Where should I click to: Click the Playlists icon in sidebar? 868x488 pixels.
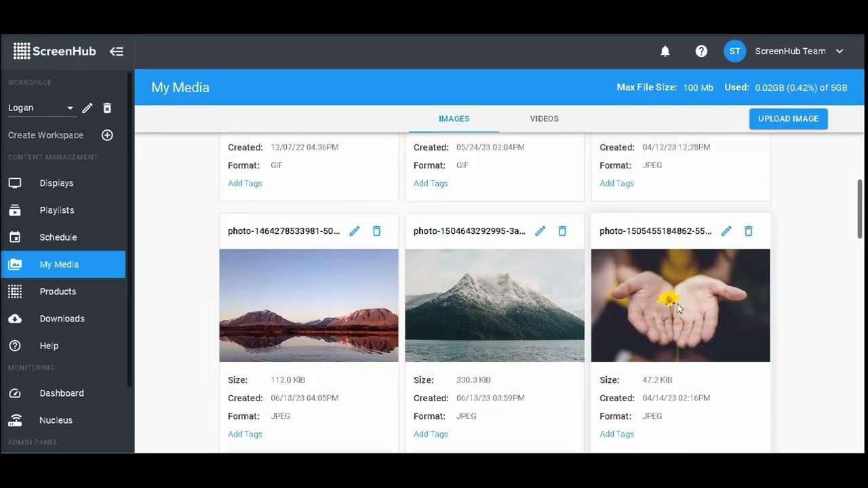15,210
